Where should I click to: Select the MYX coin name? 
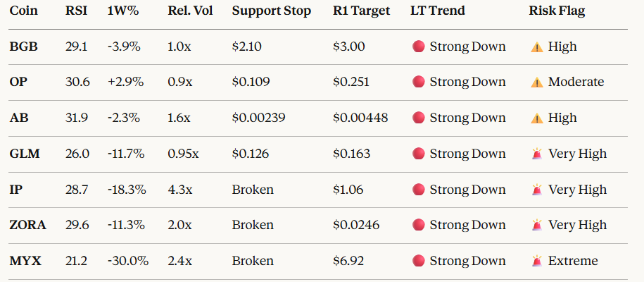coord(25,261)
